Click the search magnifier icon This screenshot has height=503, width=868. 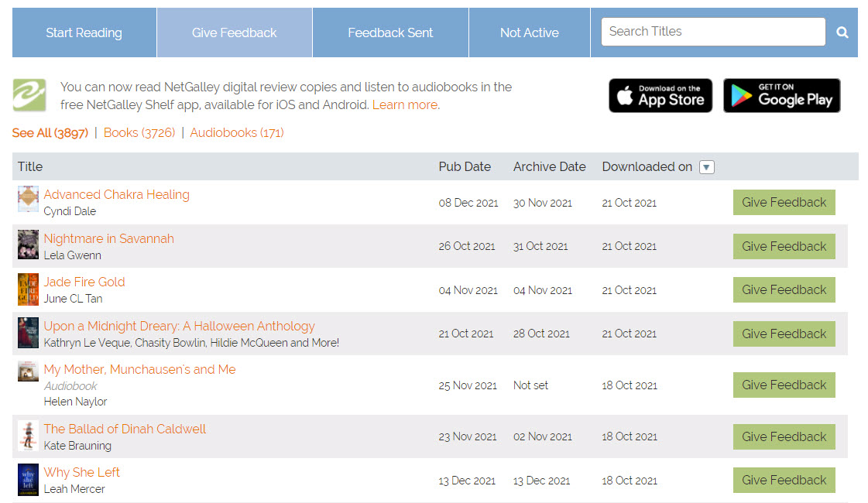pos(842,33)
